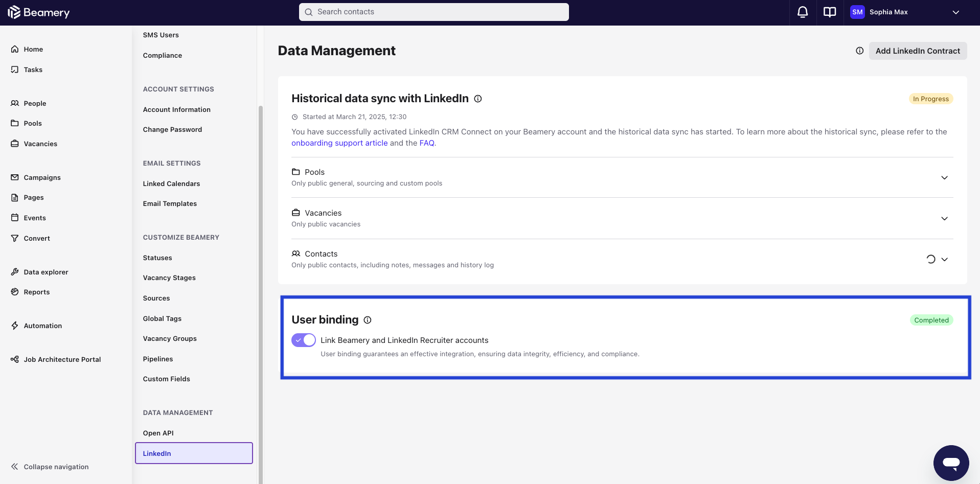This screenshot has height=484, width=980.
Task: Expand the Pools sync section
Action: click(944, 178)
